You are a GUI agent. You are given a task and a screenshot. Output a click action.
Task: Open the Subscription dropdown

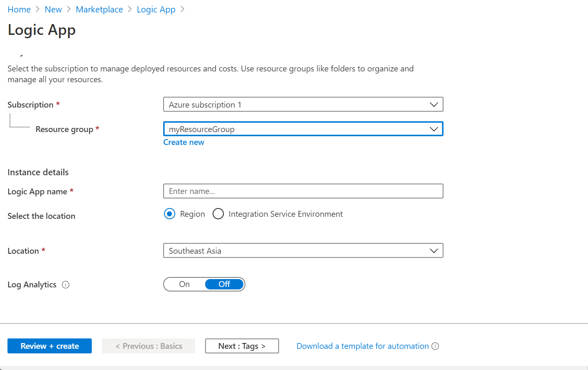coord(303,104)
